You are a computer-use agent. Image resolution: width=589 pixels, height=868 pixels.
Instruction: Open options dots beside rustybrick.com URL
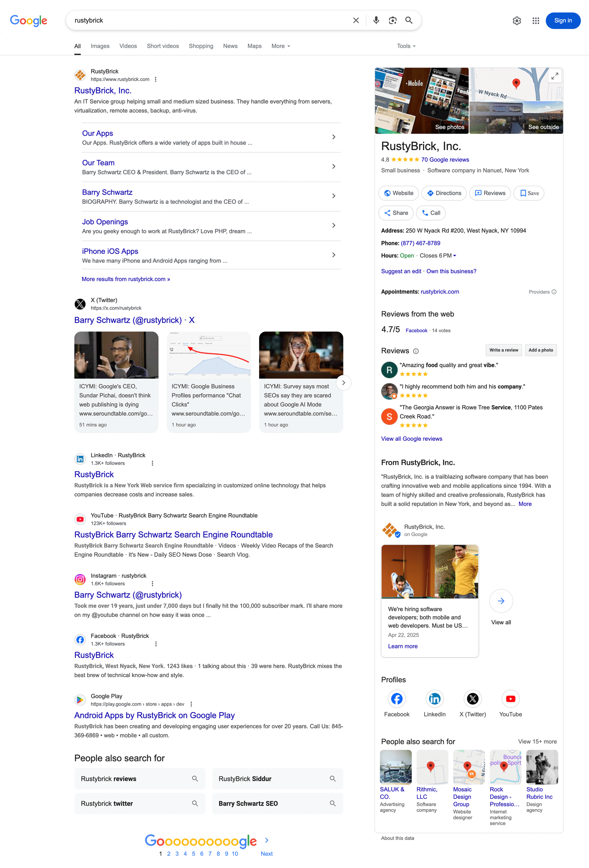click(x=156, y=79)
